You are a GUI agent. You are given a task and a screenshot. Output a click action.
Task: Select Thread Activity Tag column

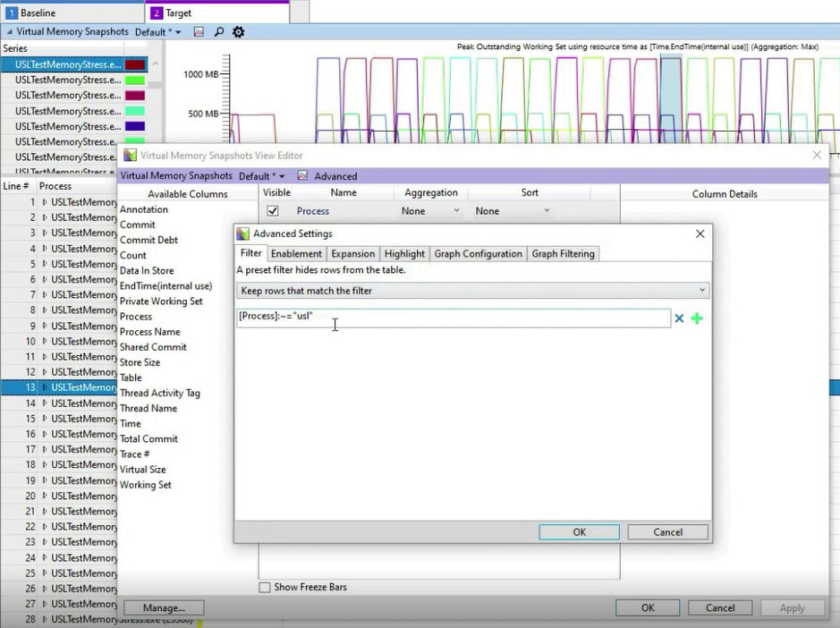pos(159,394)
